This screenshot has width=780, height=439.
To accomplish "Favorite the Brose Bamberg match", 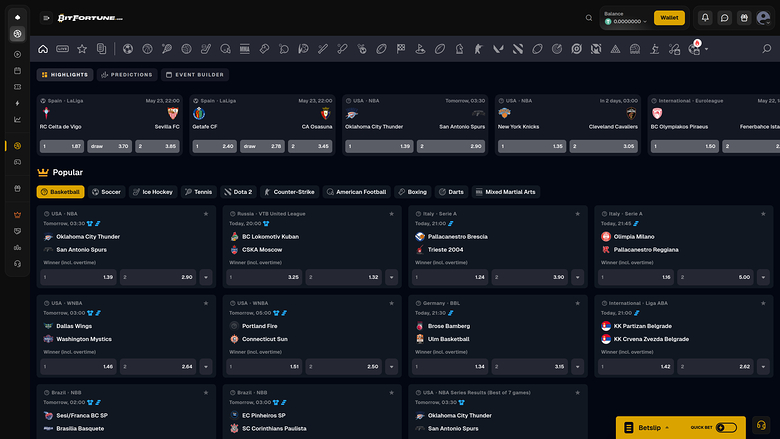I will point(578,303).
